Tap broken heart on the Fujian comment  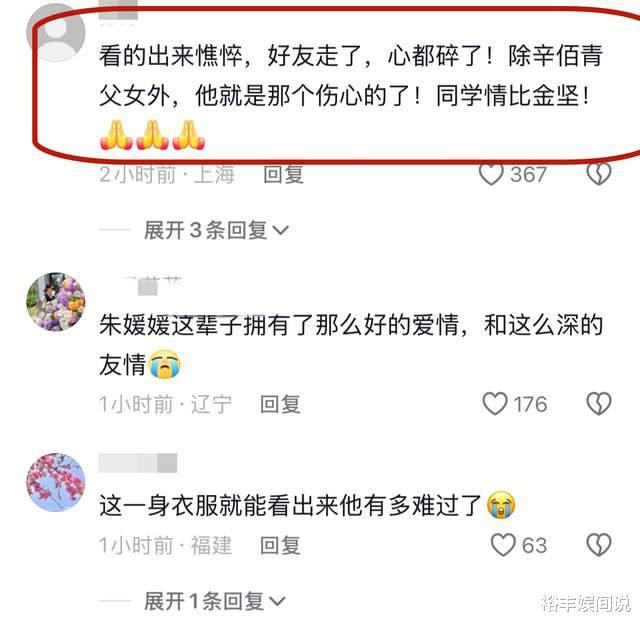(x=598, y=545)
